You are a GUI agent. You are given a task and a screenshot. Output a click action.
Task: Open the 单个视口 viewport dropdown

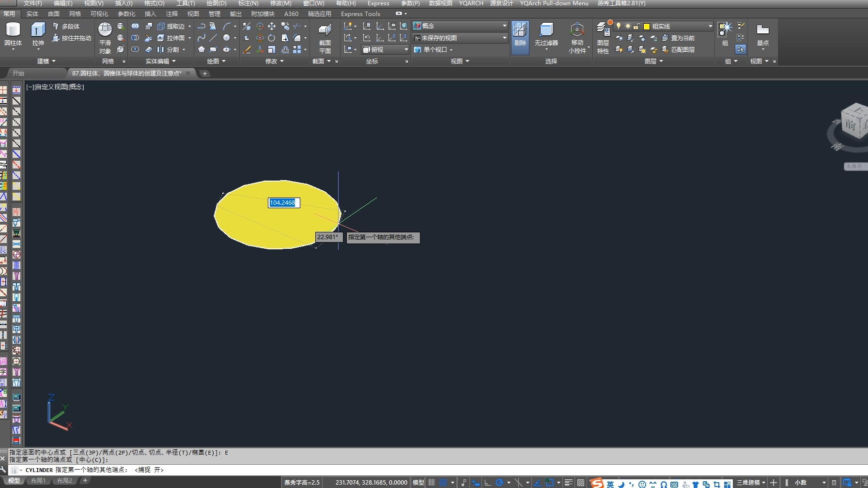tap(434, 49)
